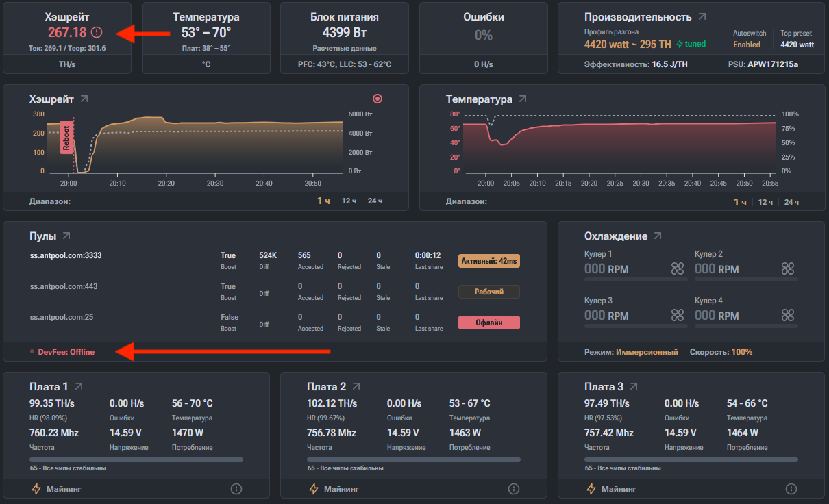Click the Активный: 42ms pool status button
The image size is (829, 504).
click(x=489, y=261)
